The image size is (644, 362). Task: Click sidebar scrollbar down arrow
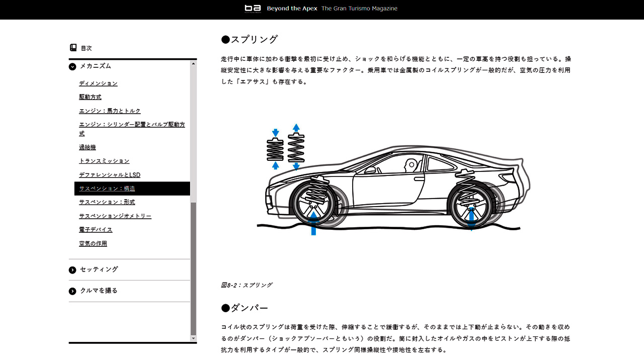tap(194, 339)
